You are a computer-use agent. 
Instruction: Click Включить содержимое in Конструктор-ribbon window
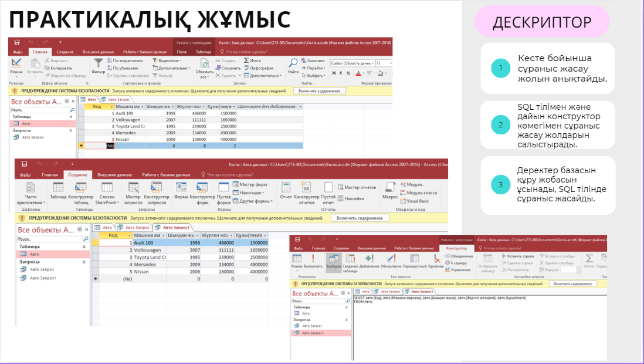coord(572,284)
